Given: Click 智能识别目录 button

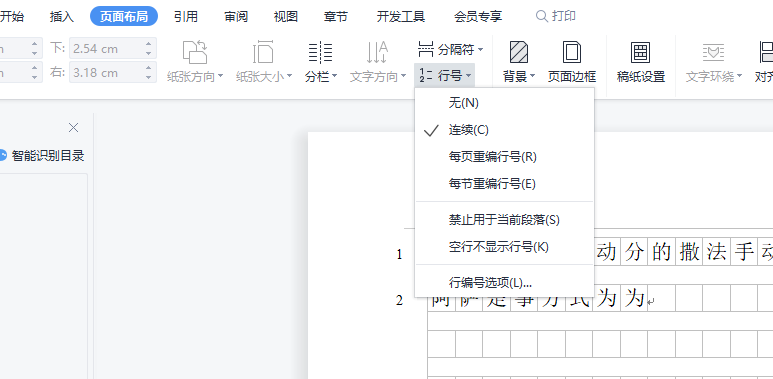Looking at the screenshot, I should tap(42, 156).
